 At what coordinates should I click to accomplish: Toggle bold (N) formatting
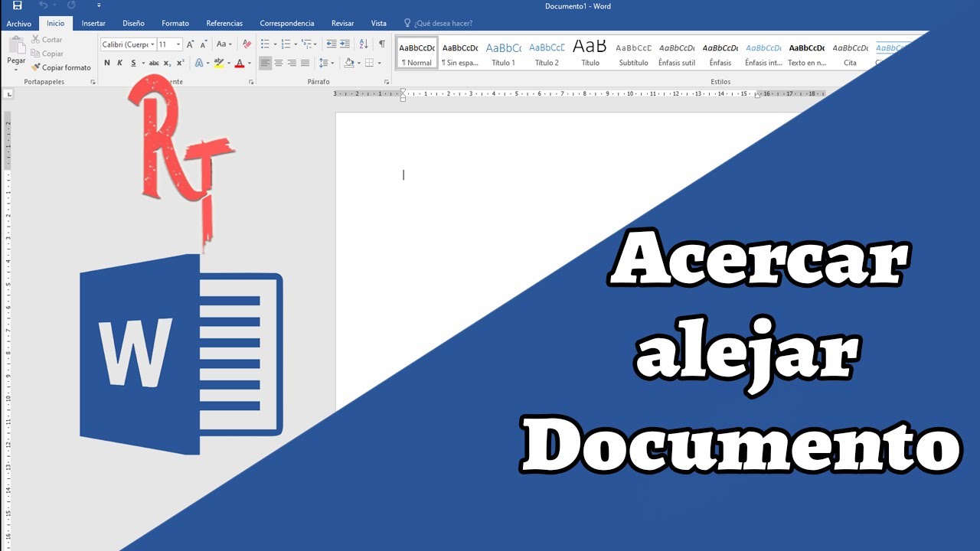(x=107, y=63)
